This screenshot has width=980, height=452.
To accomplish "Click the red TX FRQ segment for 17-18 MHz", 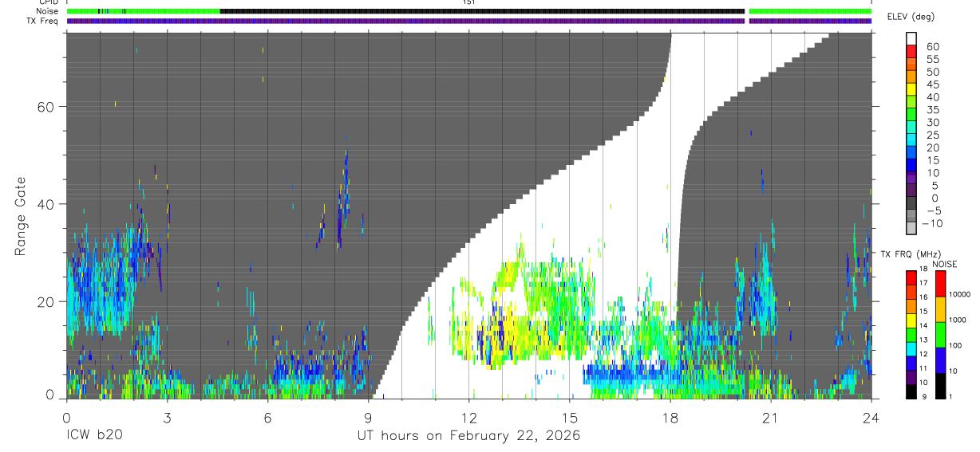I will [x=911, y=277].
